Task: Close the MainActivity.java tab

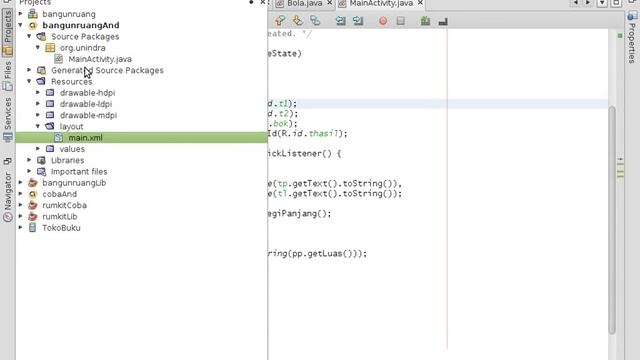Action: coord(420,3)
